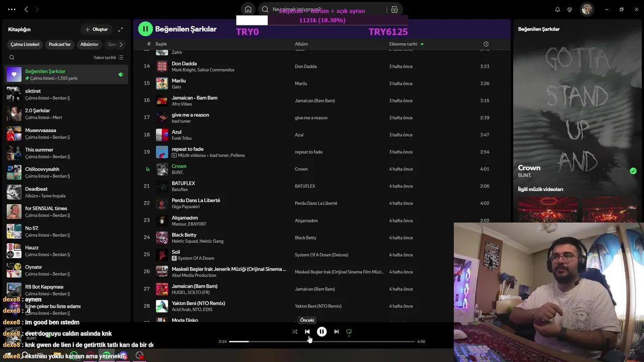The image size is (644, 362).
Task: Open the for SENSUAL times playlist
Action: [65, 212]
